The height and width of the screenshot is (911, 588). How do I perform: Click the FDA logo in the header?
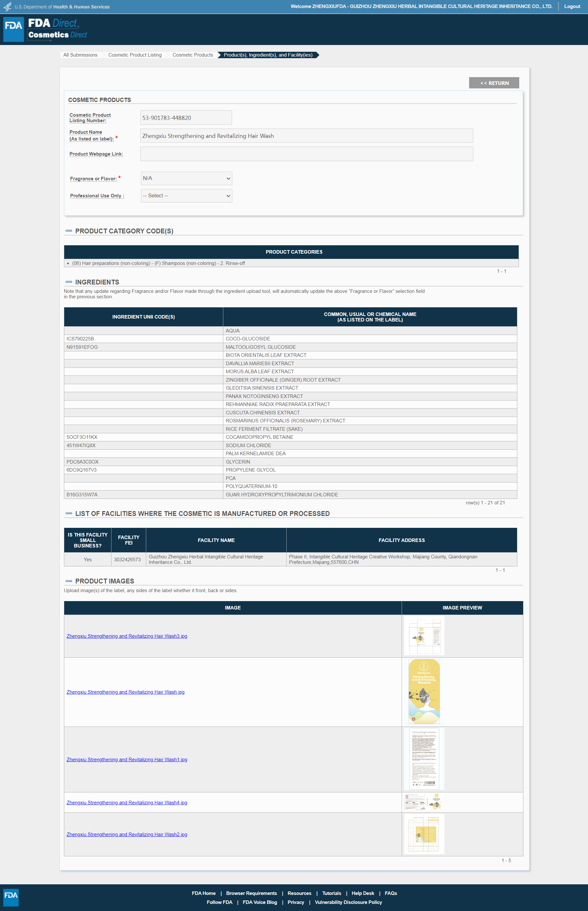[x=14, y=29]
